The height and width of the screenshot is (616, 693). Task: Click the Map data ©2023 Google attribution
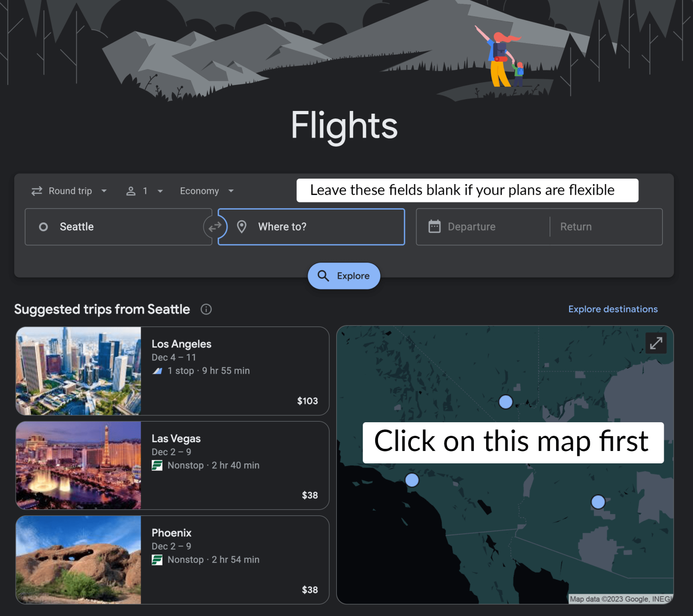(x=620, y=599)
